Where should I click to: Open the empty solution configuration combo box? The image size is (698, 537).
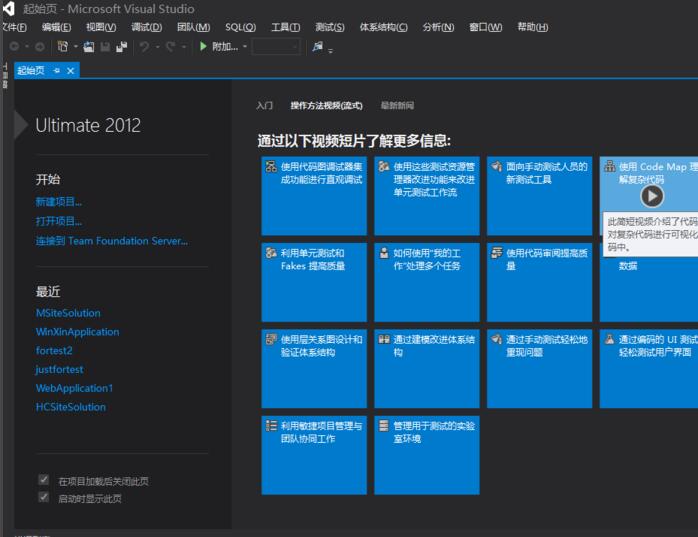(275, 46)
